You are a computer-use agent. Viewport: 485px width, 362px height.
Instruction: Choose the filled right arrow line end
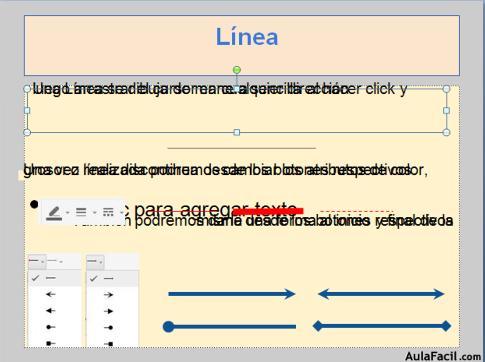pos(109,311)
